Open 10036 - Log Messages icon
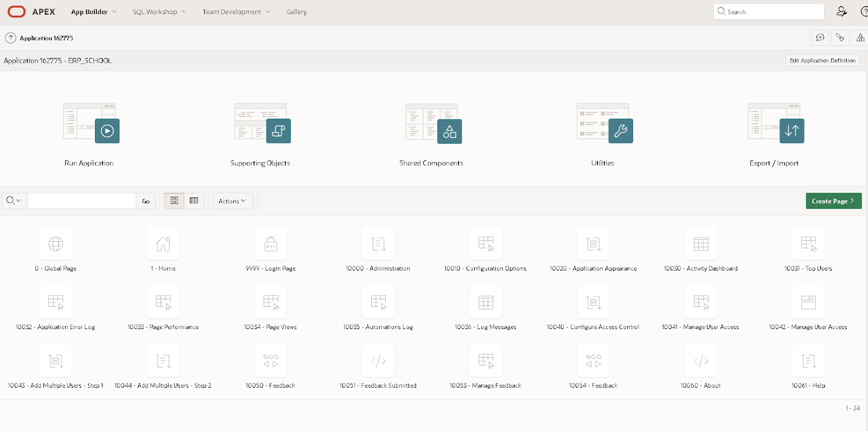 486,303
